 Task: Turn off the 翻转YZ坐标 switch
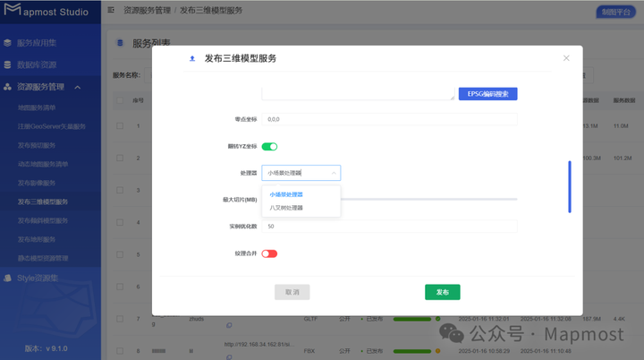tap(269, 147)
